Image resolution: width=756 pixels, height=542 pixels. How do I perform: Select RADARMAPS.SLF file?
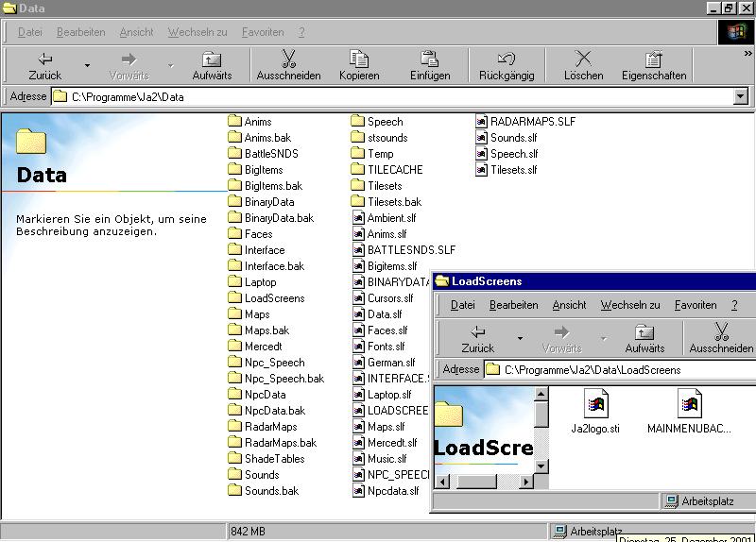[x=525, y=122]
